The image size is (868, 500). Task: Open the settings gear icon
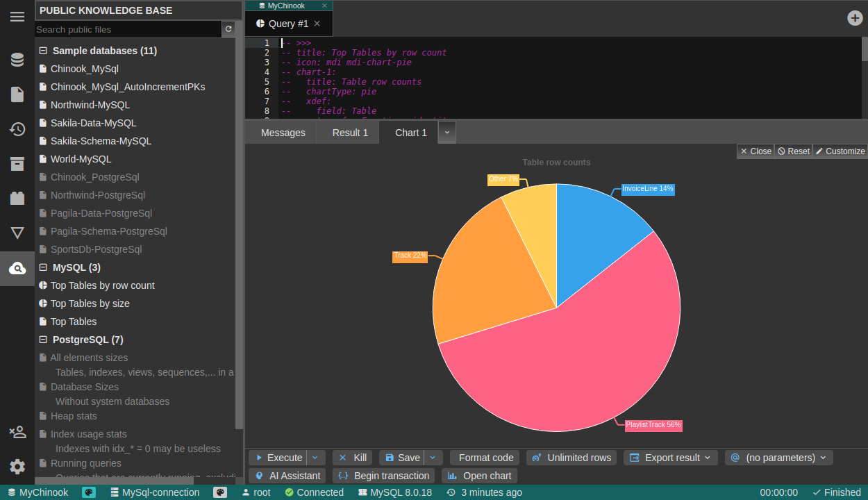coord(17,466)
